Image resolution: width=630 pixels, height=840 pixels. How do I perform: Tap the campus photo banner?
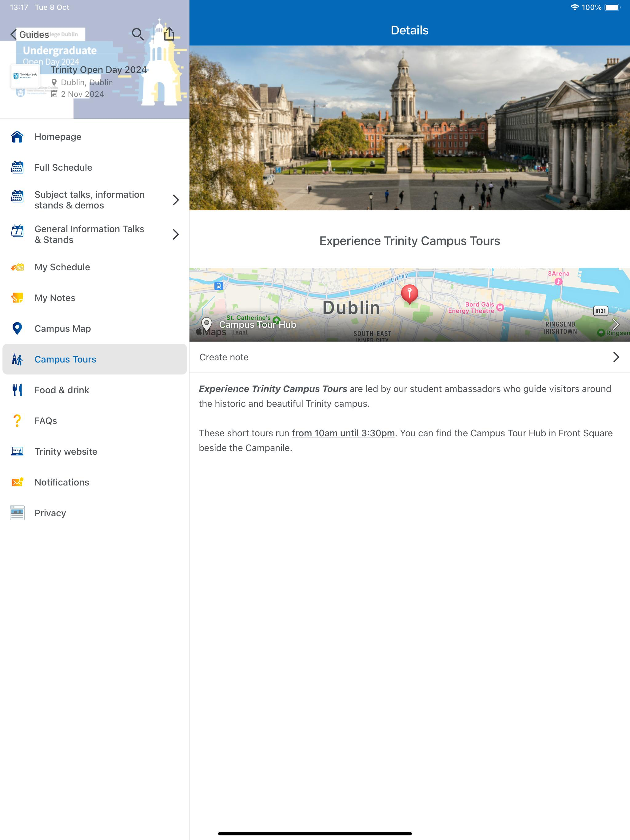click(x=410, y=128)
